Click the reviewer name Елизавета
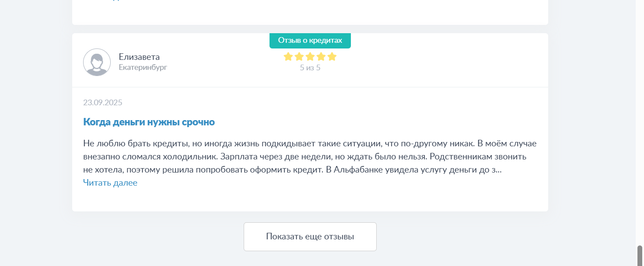 pos(139,57)
